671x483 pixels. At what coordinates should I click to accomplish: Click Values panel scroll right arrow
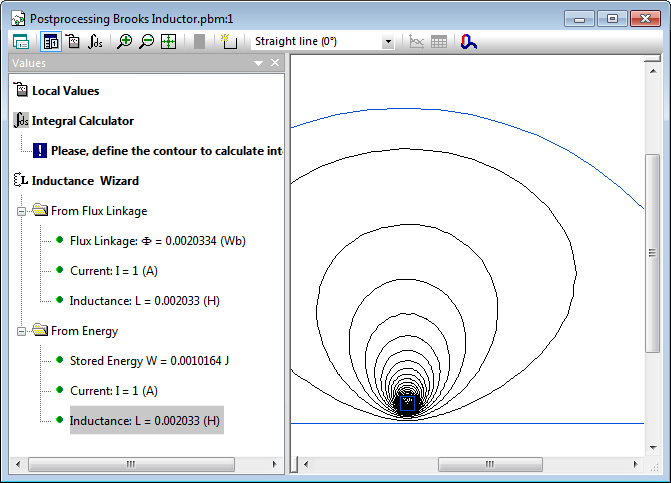coord(275,464)
